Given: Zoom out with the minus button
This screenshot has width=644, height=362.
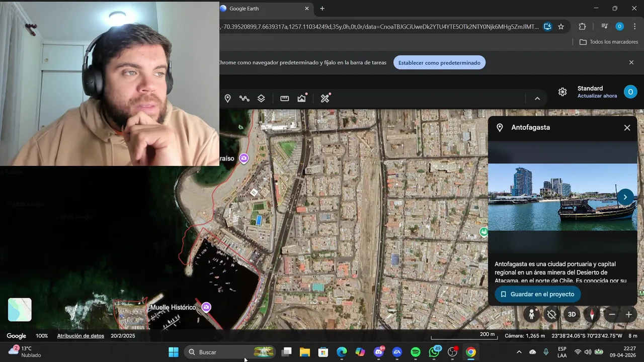Looking at the screenshot, I should pos(612,314).
